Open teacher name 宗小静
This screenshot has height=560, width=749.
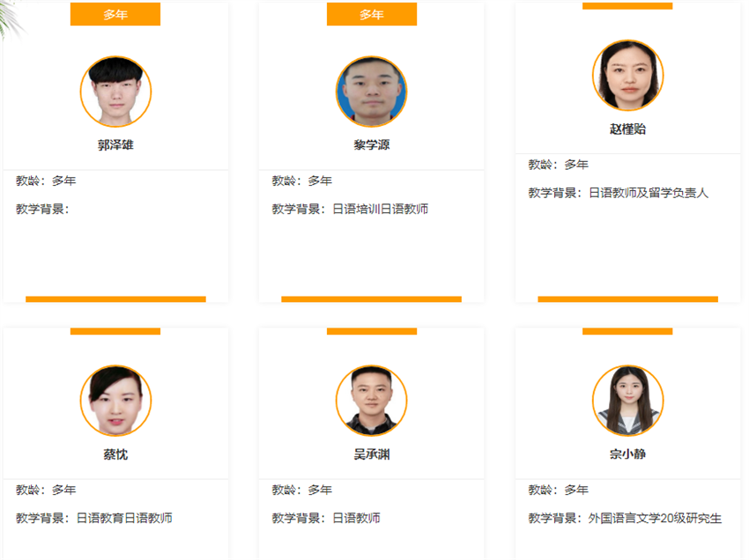627,454
